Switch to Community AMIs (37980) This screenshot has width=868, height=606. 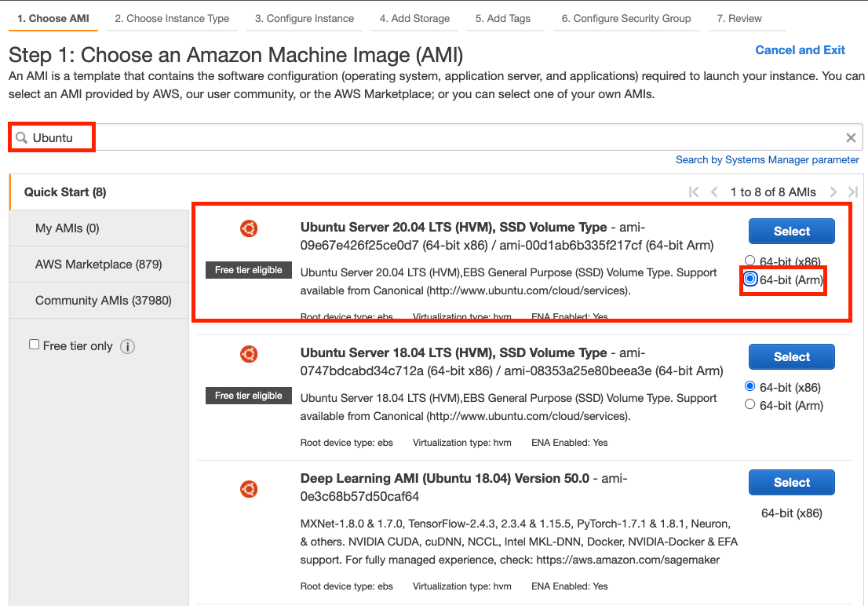point(99,300)
